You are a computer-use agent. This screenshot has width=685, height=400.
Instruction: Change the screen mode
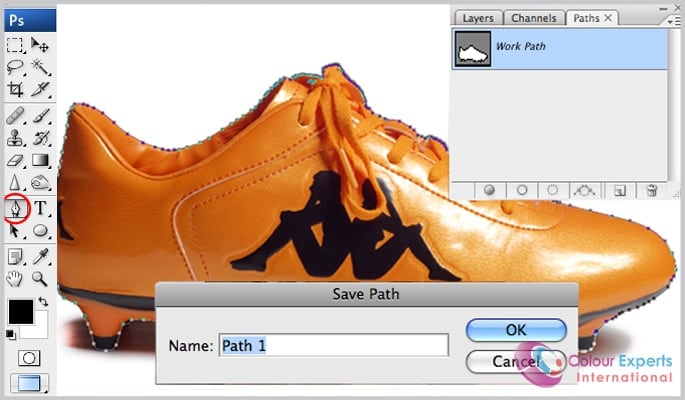[29, 383]
